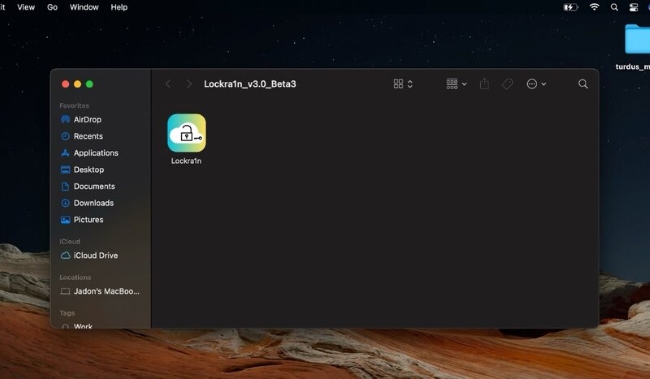Open the Help menu

click(x=119, y=7)
